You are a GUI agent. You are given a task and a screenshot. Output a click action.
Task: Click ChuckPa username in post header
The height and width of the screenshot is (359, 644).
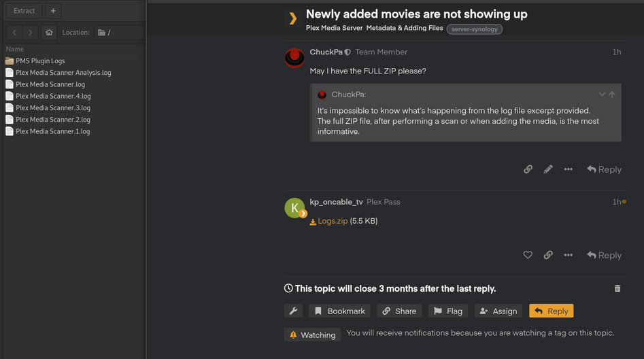click(x=326, y=52)
